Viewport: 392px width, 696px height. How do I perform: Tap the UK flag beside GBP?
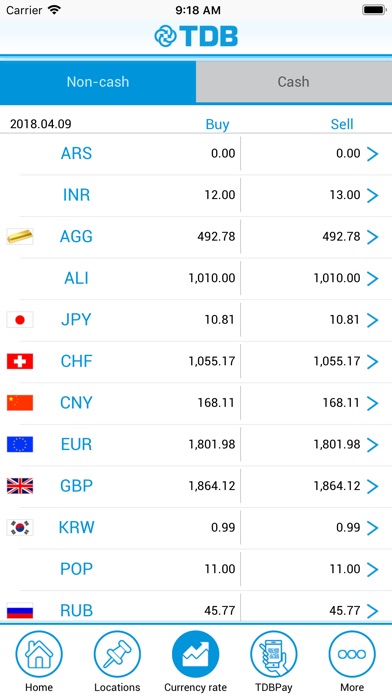[x=20, y=486]
